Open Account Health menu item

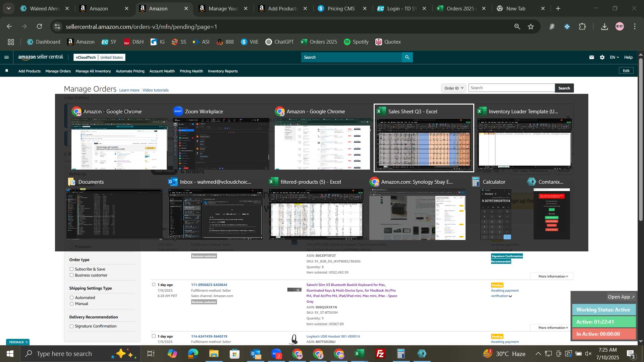[x=162, y=71]
